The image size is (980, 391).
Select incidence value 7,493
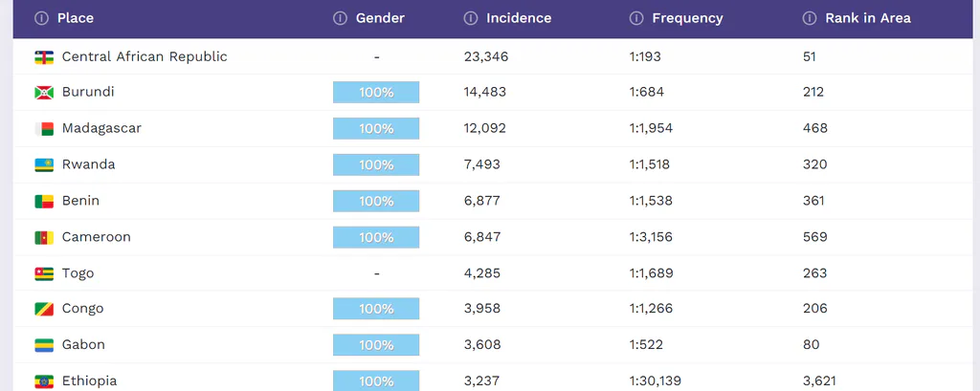coord(482,164)
